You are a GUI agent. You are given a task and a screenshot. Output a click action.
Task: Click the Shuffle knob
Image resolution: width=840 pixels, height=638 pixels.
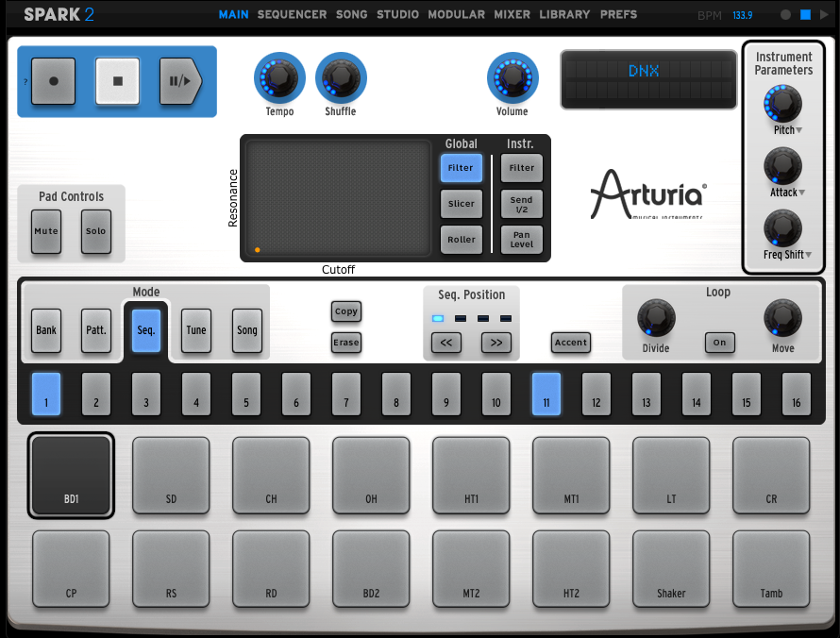click(x=342, y=77)
